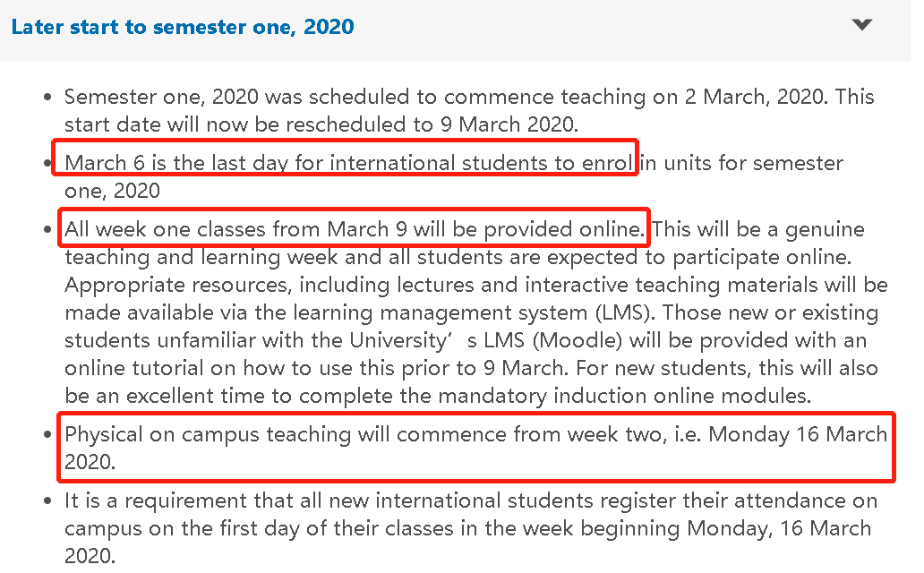
Task: Open 'Later start to semester one, 2020' heading
Action: [x=183, y=27]
